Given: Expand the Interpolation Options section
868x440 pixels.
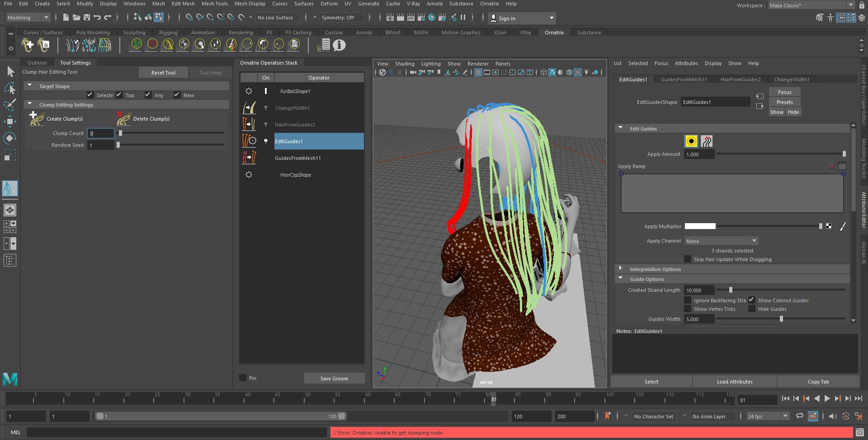Looking at the screenshot, I should click(621, 269).
